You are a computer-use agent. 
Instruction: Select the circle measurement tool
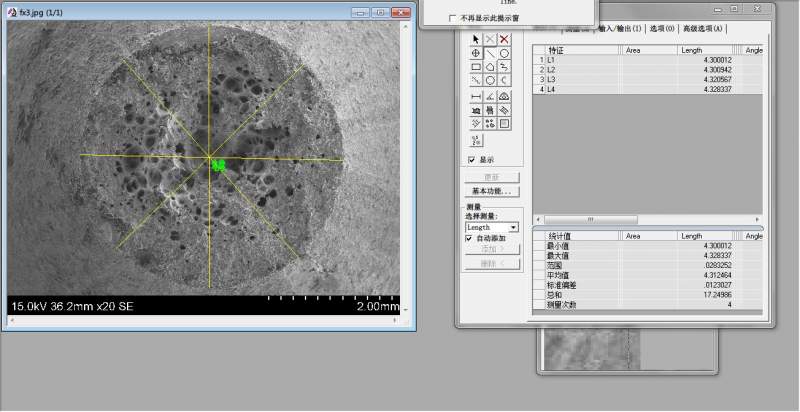click(504, 53)
